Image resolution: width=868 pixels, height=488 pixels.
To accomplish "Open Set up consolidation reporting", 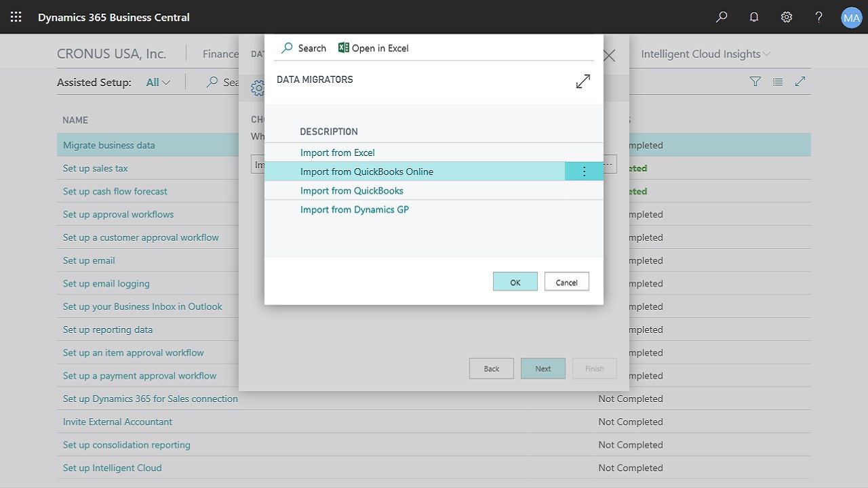I will point(127,445).
